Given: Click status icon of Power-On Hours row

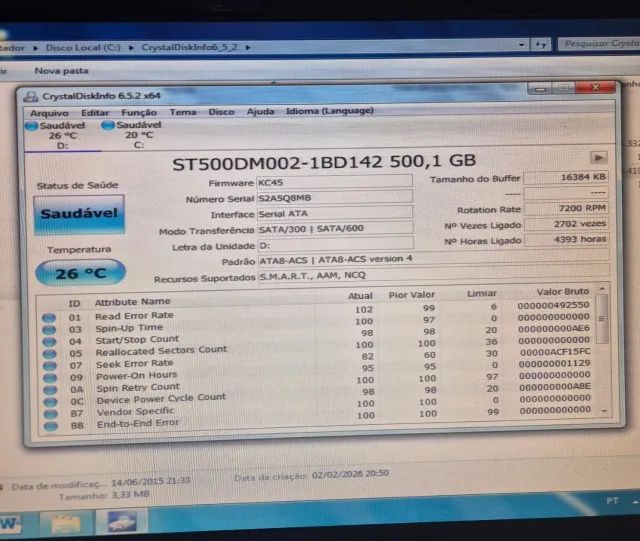Looking at the screenshot, I should point(50,378).
